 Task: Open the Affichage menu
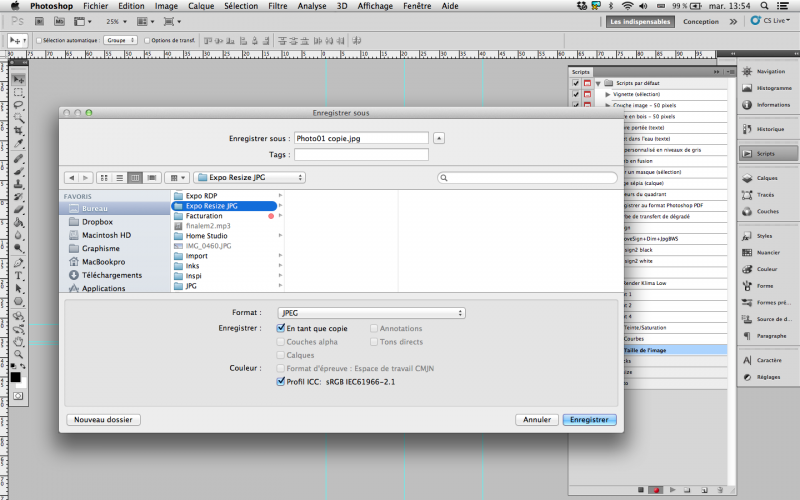click(x=375, y=6)
